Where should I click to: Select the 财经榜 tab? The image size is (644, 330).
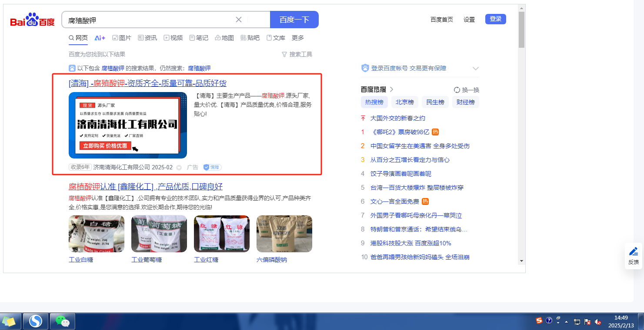pyautogui.click(x=466, y=102)
